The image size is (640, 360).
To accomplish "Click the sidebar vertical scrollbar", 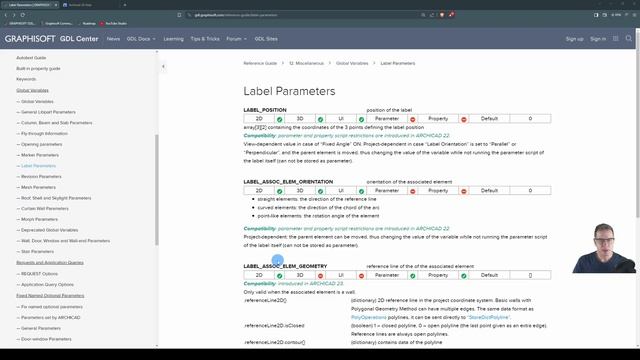I will (157, 190).
